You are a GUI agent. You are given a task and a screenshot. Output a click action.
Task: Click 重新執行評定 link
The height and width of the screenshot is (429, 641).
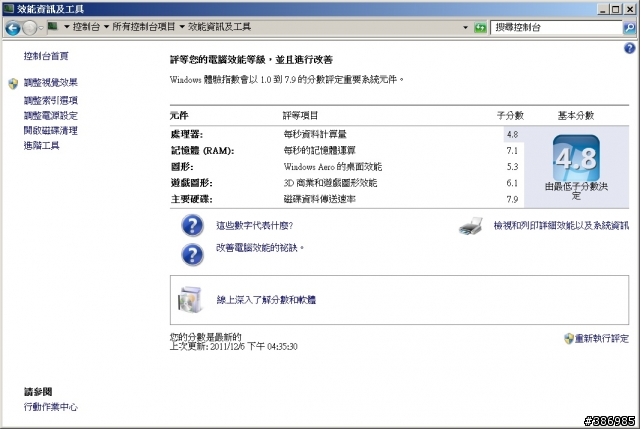pyautogui.click(x=602, y=339)
